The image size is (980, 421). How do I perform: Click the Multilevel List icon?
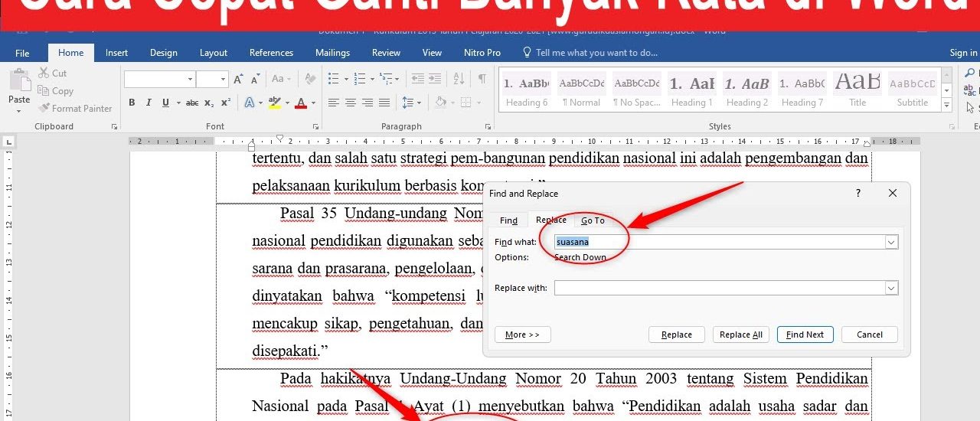[387, 79]
